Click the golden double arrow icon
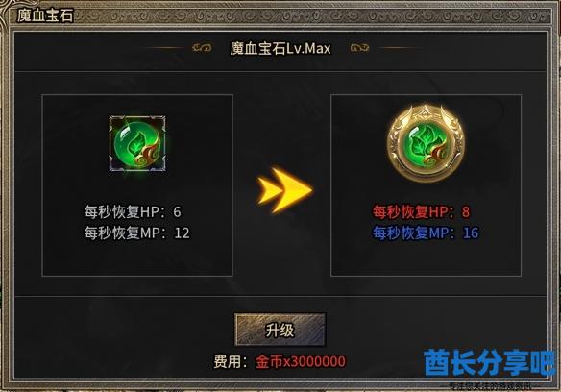 click(x=284, y=190)
